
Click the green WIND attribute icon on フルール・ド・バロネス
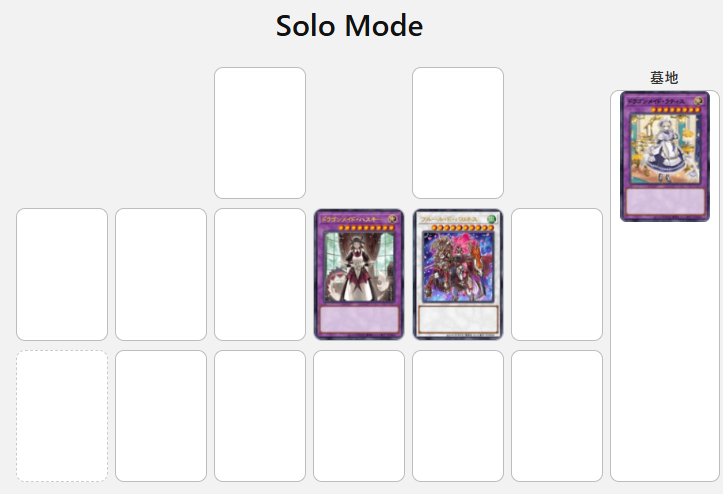tap(492, 219)
